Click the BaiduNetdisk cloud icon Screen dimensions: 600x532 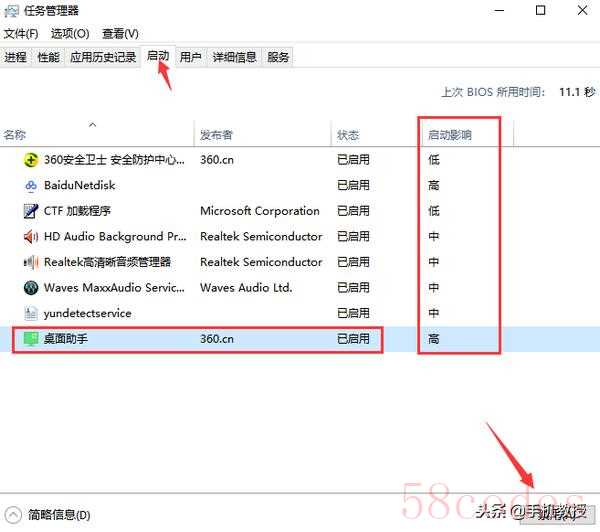(x=31, y=186)
